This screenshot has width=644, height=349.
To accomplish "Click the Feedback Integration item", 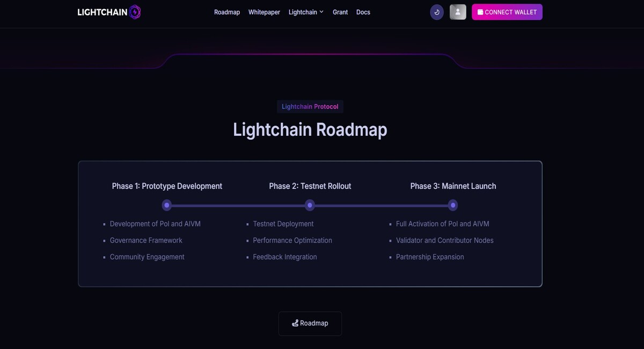I will (285, 257).
